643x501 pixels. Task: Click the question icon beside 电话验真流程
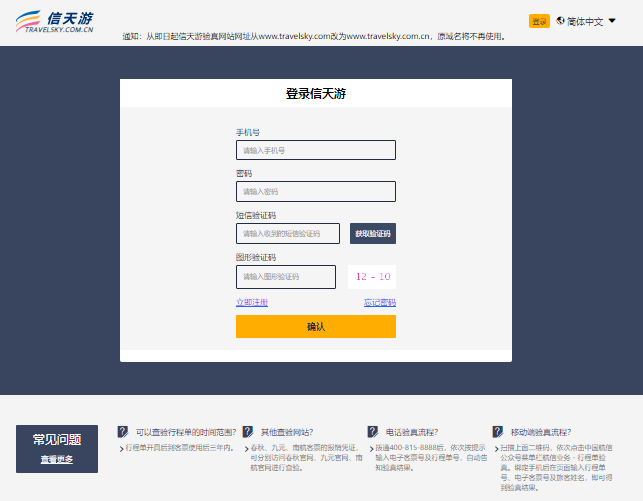pyautogui.click(x=372, y=432)
